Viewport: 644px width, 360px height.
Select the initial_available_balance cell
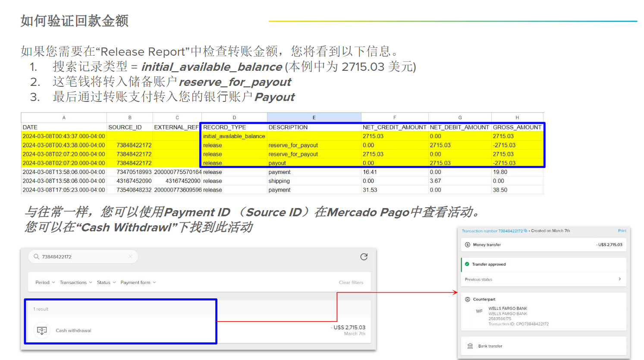(234, 136)
